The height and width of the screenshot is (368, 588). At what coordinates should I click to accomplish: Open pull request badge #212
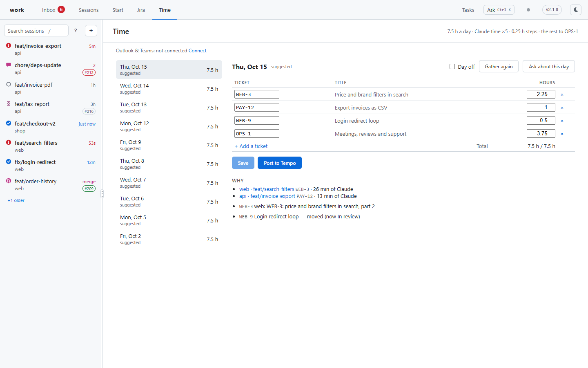pos(89,72)
